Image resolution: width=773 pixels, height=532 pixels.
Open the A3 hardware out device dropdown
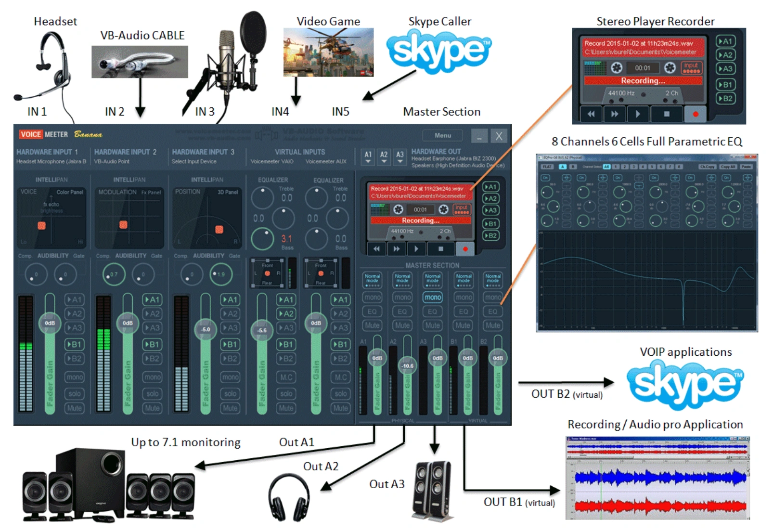[400, 157]
